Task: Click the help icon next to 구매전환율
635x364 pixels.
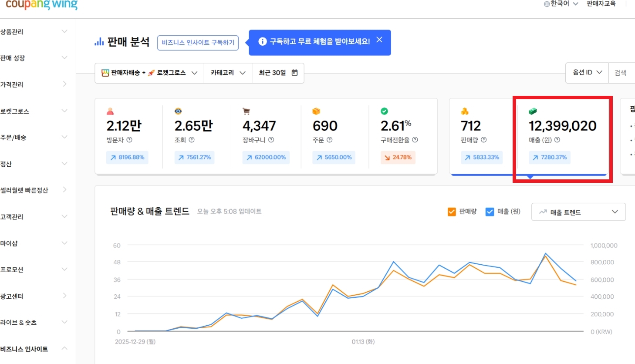Action: [x=415, y=140]
